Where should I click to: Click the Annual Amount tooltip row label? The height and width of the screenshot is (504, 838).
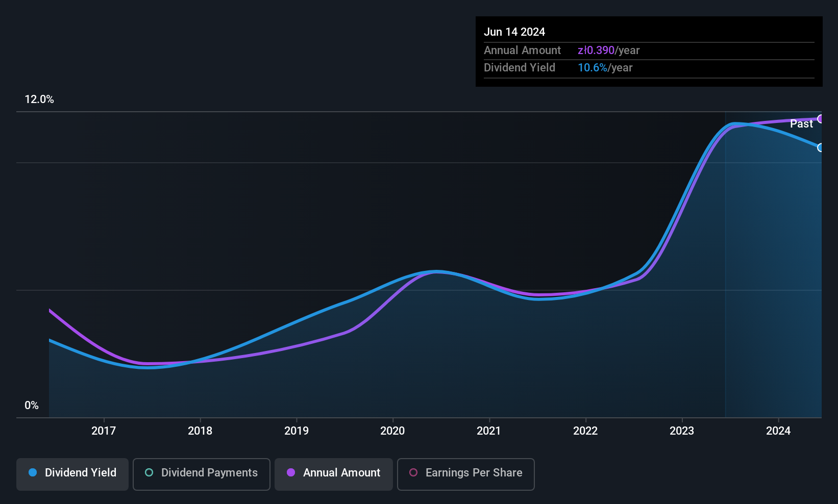[x=522, y=51]
